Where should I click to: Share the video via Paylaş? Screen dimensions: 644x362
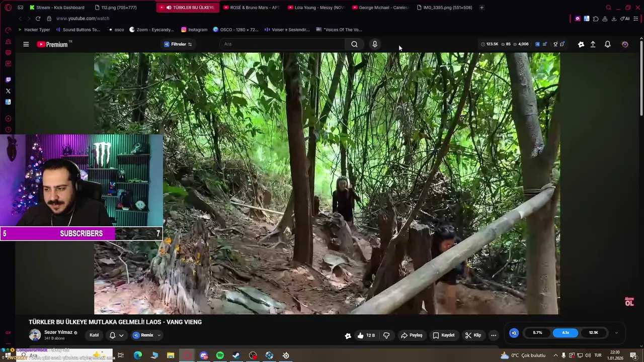[412, 335]
